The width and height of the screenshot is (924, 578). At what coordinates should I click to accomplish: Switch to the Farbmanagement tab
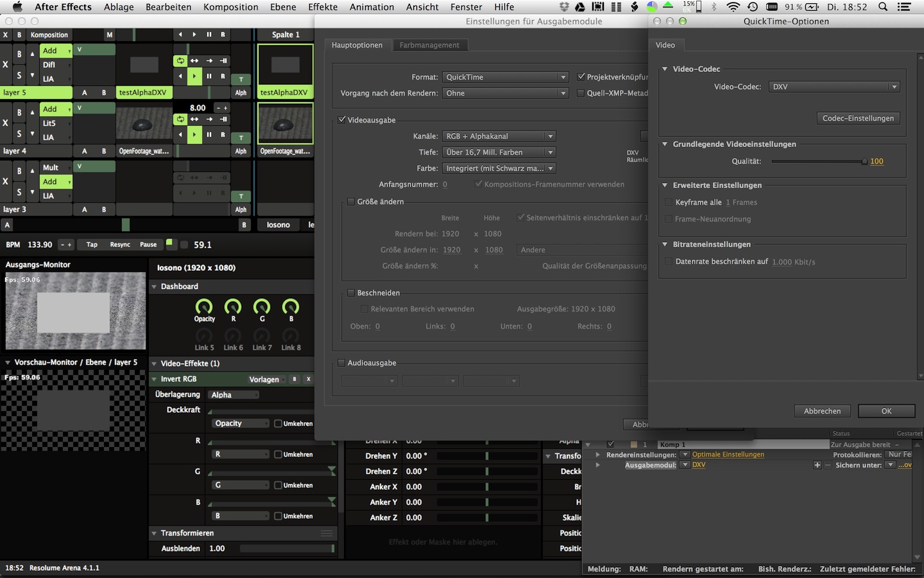429,45
